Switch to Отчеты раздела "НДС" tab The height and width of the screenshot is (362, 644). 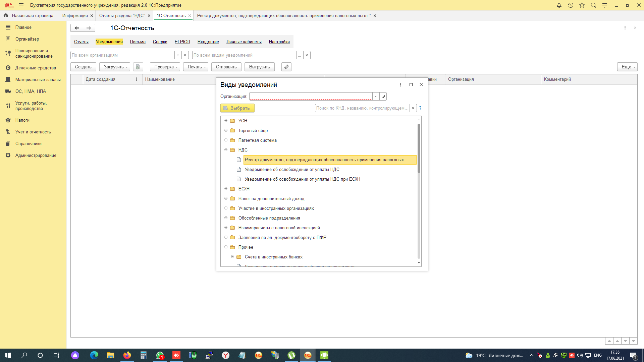point(122,16)
